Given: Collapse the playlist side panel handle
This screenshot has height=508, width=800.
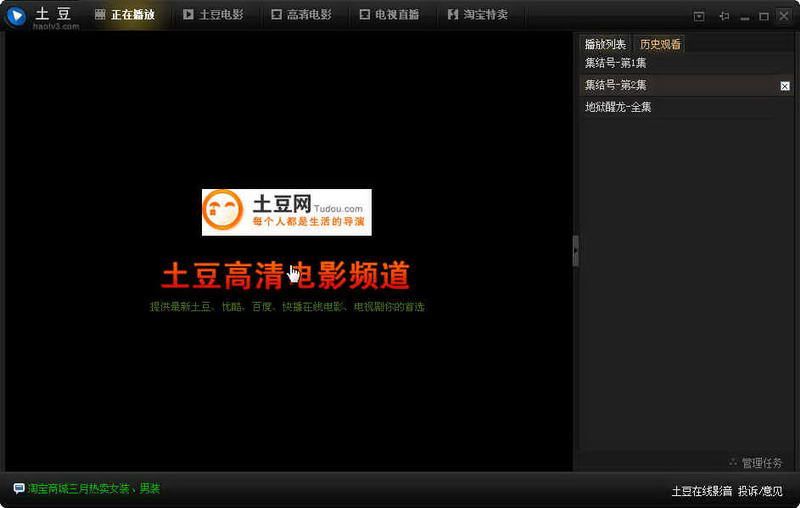Looking at the screenshot, I should tap(576, 250).
